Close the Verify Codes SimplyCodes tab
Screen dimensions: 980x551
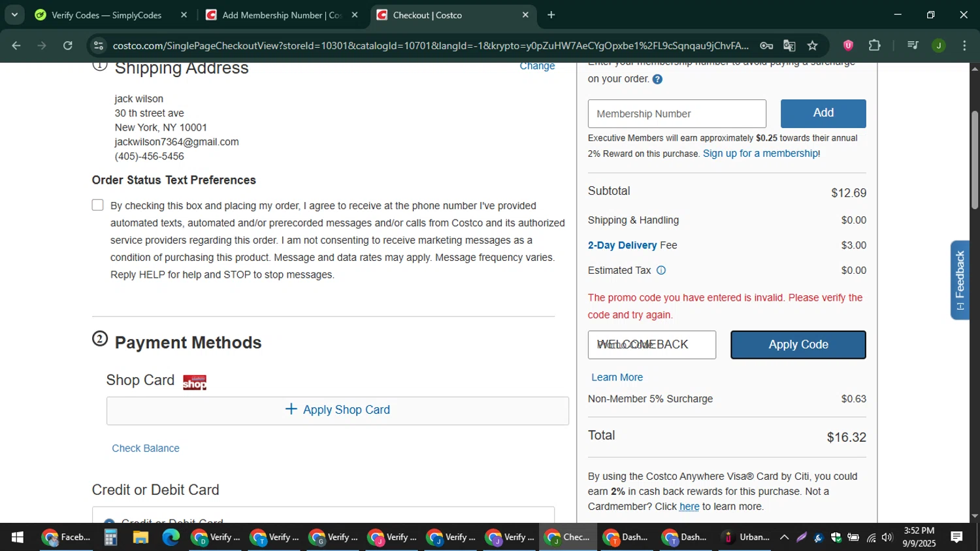click(x=184, y=14)
